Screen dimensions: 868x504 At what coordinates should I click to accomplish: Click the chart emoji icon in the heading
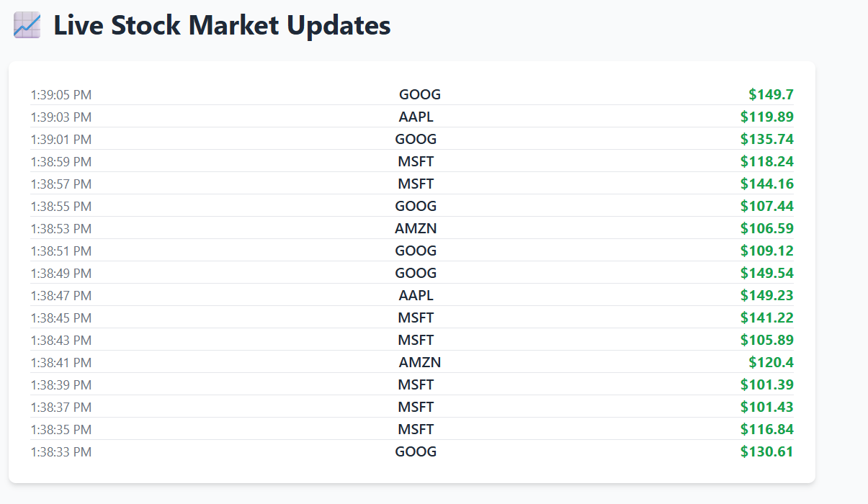coord(27,25)
